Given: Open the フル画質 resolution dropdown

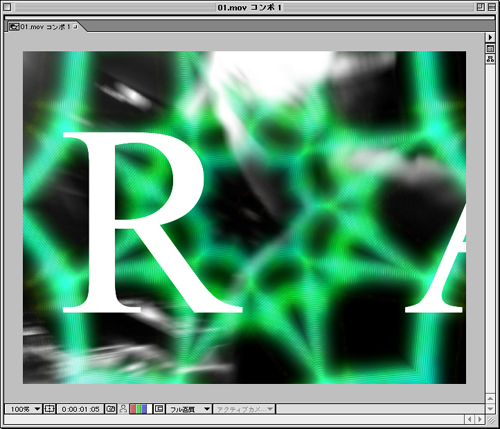Looking at the screenshot, I should 189,409.
